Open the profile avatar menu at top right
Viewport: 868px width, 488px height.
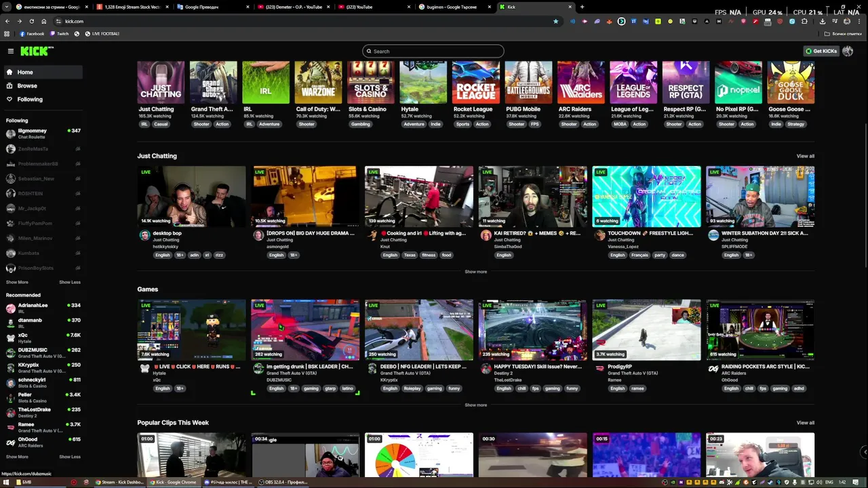tap(848, 51)
